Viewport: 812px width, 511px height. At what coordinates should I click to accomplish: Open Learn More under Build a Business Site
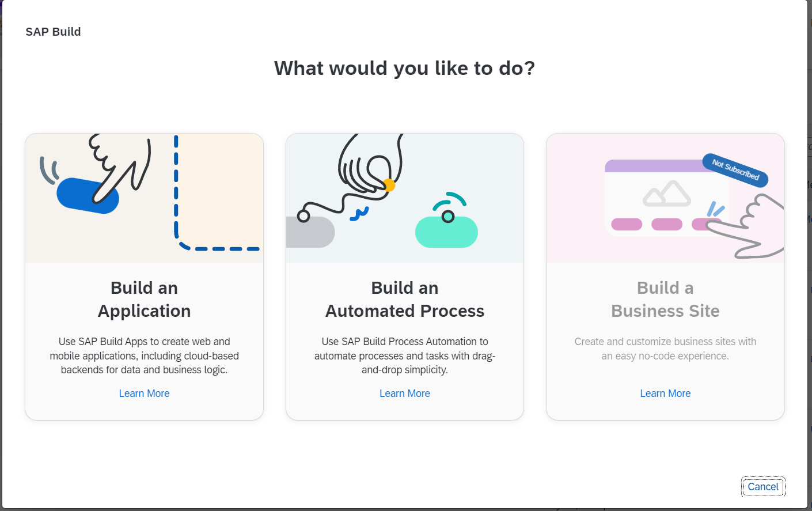tap(665, 393)
